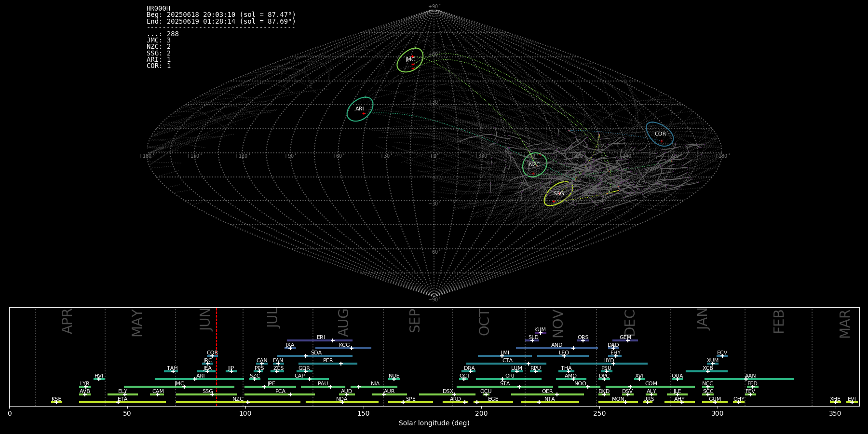
Task: Click the SDA shower bar in timeline
Action: 315,356
